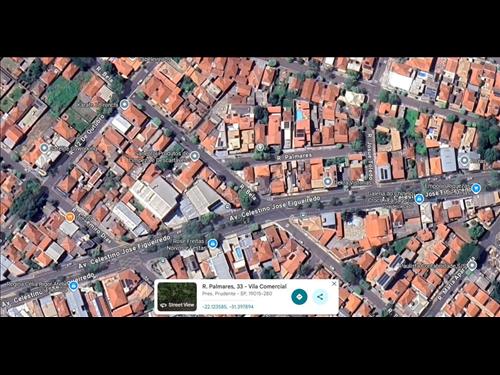The image size is (500, 375).
Task: Click the gray pin near R. 12 De Outubro
Action: click(x=44, y=147)
